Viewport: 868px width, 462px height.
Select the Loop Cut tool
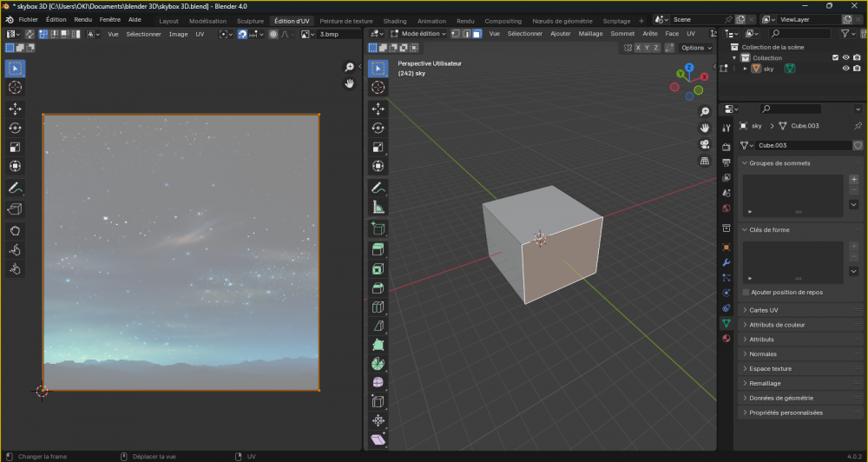click(378, 307)
